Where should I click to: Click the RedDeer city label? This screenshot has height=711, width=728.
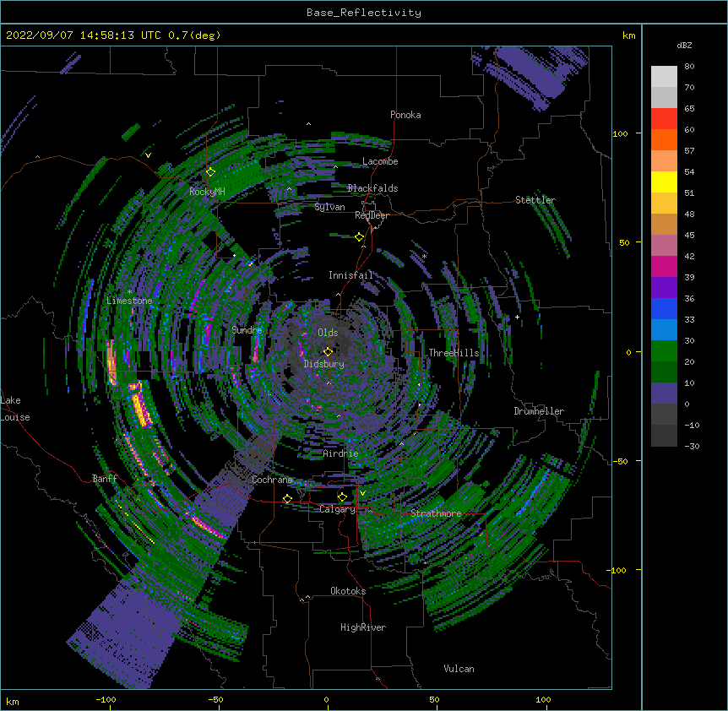(x=372, y=215)
